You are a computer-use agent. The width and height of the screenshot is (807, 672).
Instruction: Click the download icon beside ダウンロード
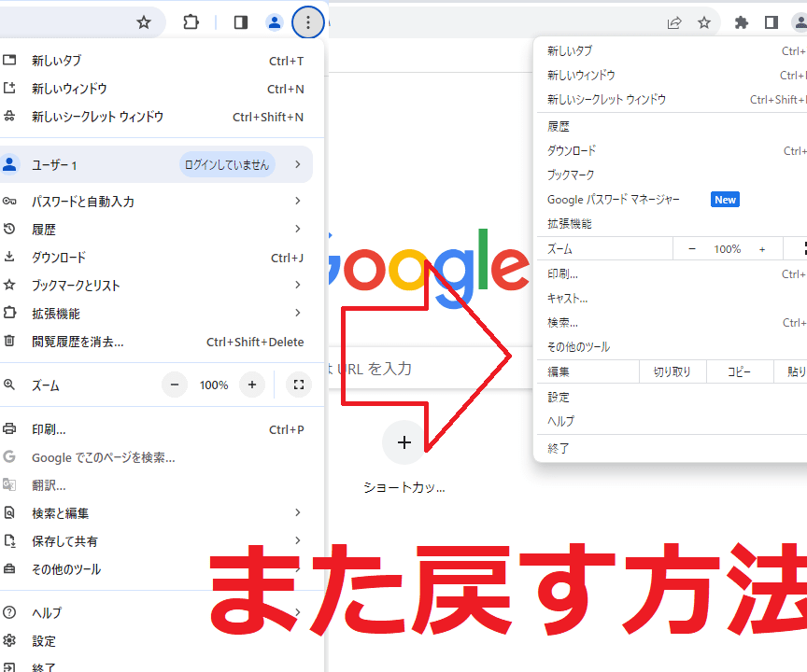tap(9, 257)
